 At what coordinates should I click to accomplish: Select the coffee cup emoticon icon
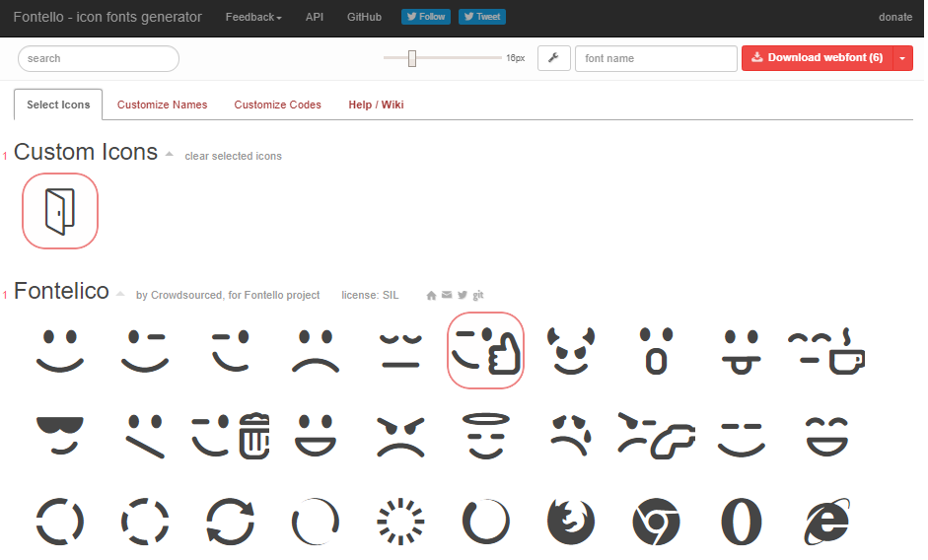pos(826,351)
